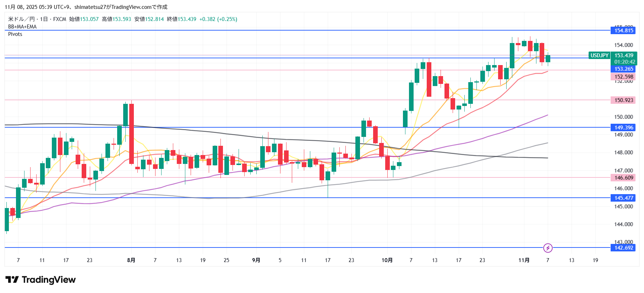Click the 8月 date axis label
Image resolution: width=644 pixels, height=293 pixels.
click(x=131, y=260)
